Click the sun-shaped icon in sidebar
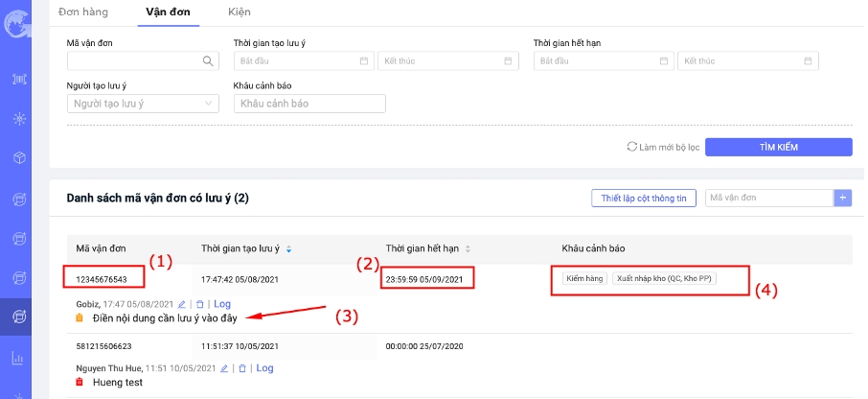This screenshot has height=399, width=868. click(x=18, y=119)
